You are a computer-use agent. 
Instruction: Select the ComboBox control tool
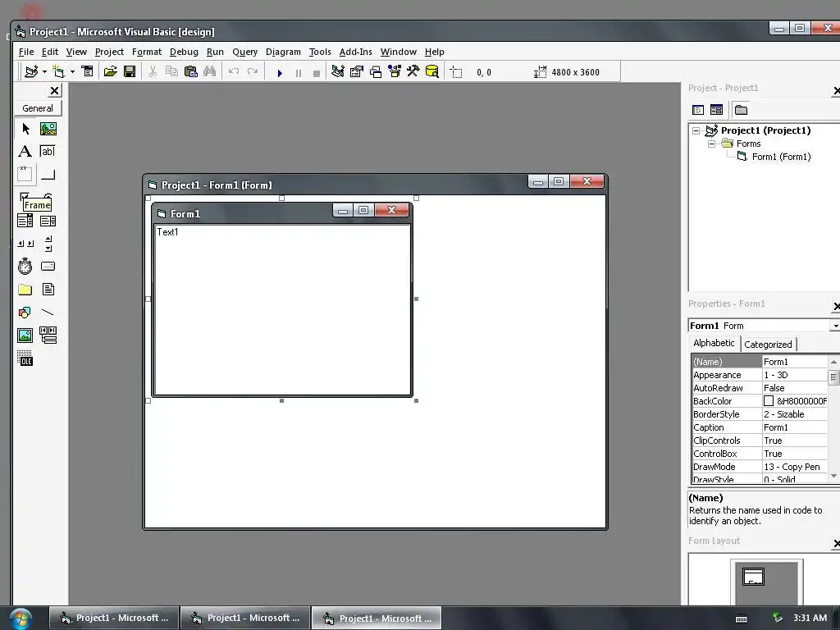click(x=25, y=221)
